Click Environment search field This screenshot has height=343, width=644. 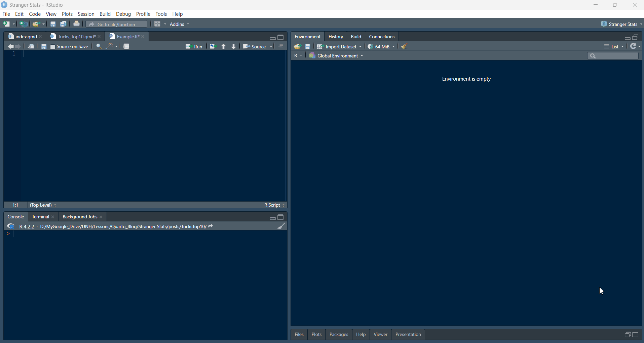pyautogui.click(x=613, y=56)
